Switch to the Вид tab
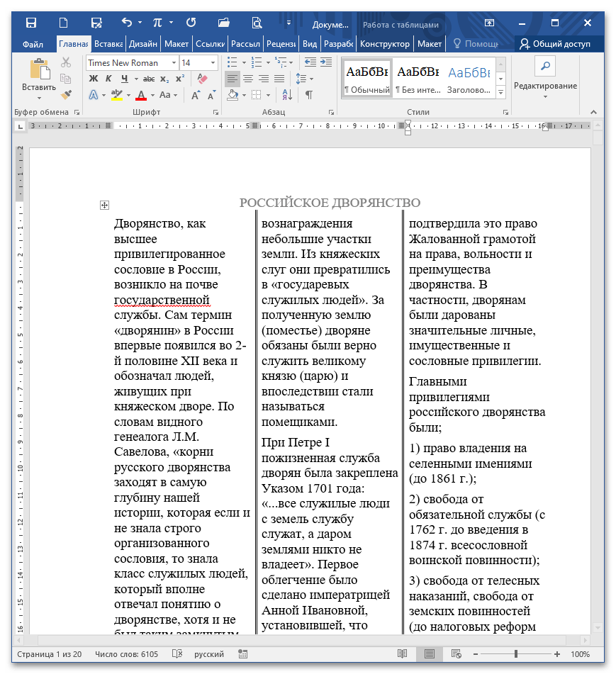Image resolution: width=616 pixels, height=674 pixels. [310, 44]
